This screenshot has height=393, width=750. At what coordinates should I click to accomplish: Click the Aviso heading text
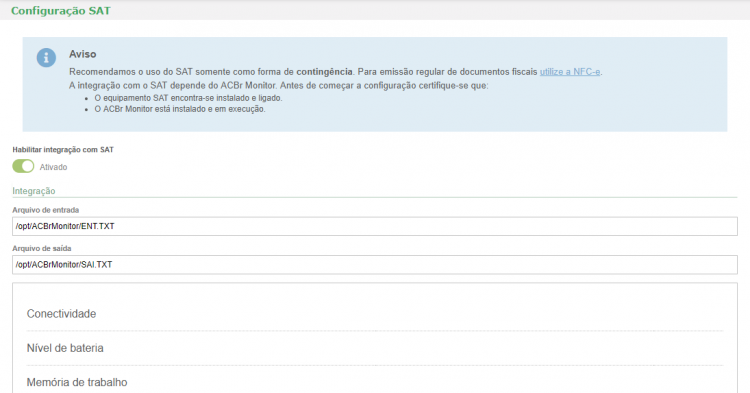[x=83, y=54]
